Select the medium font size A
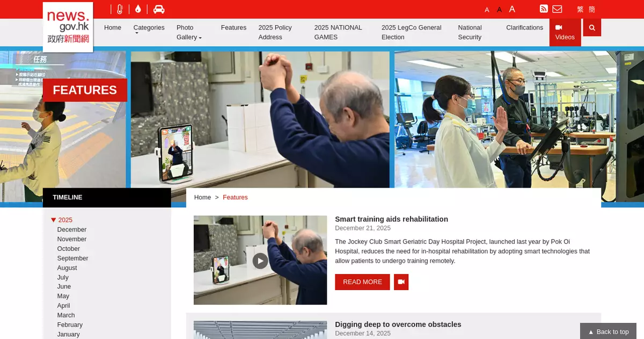The width and height of the screenshot is (644, 339). pyautogui.click(x=499, y=10)
